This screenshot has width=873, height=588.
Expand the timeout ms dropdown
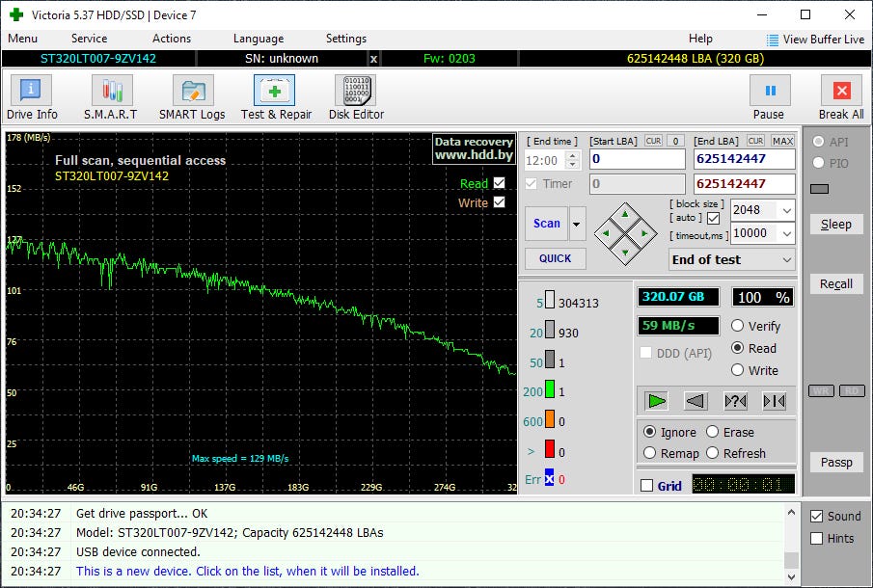[x=785, y=233]
